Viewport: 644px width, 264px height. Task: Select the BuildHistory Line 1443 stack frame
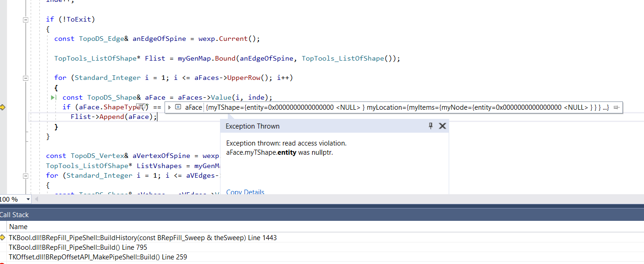(143, 238)
